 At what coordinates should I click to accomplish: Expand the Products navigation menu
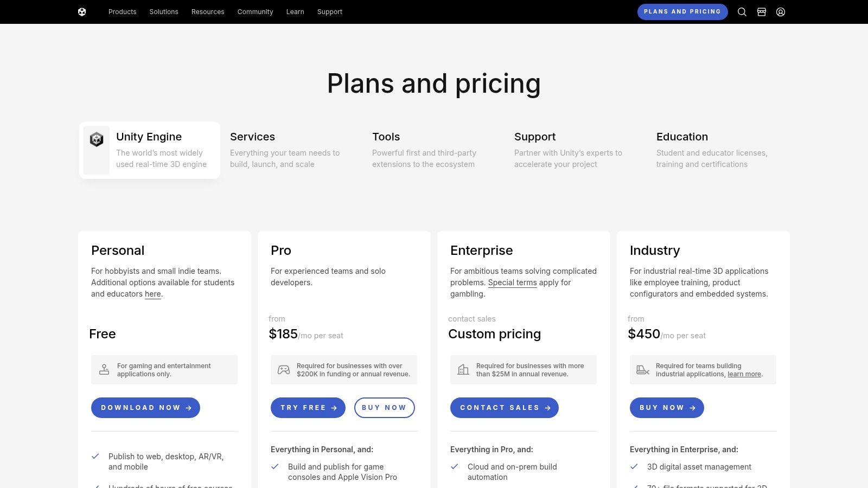click(x=123, y=12)
